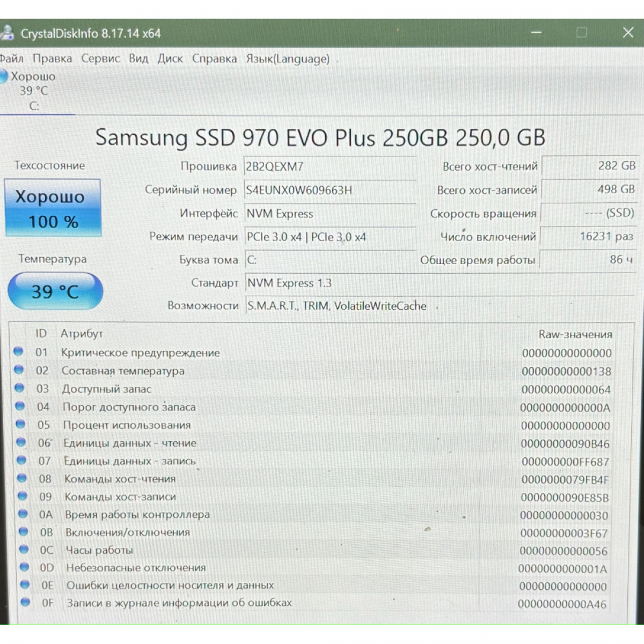Select the Критическое предупреждение attribute text
The width and height of the screenshot is (644, 644).
pos(141,353)
